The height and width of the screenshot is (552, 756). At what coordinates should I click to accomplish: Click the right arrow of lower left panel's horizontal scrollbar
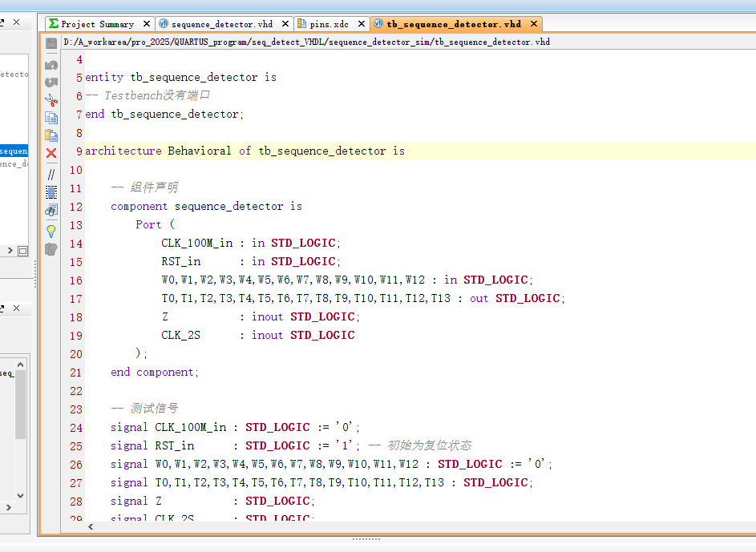coord(8,507)
